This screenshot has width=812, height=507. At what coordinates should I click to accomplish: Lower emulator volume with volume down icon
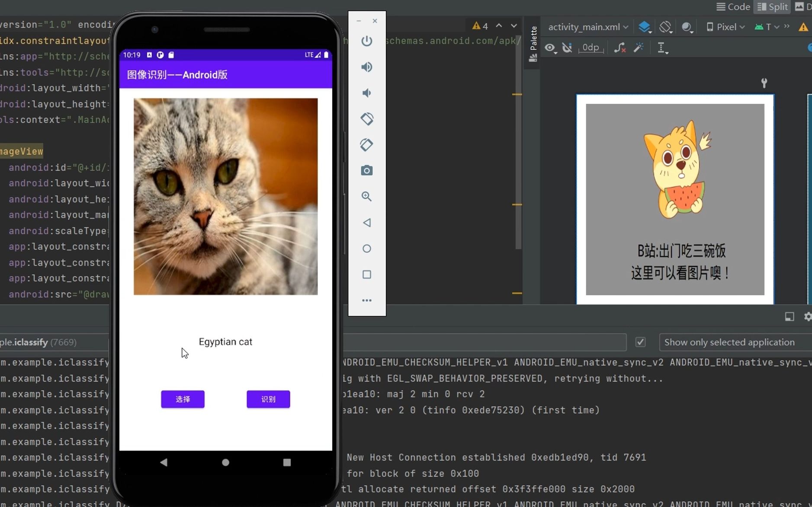click(366, 93)
